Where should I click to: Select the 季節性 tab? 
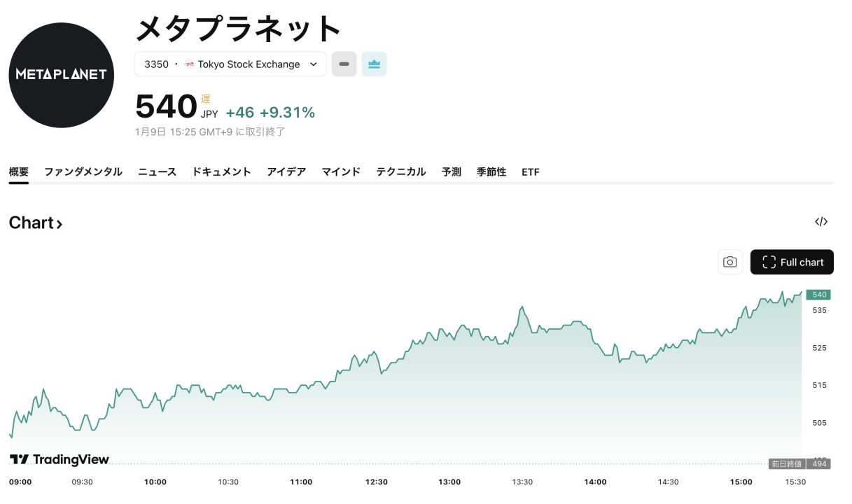click(491, 171)
